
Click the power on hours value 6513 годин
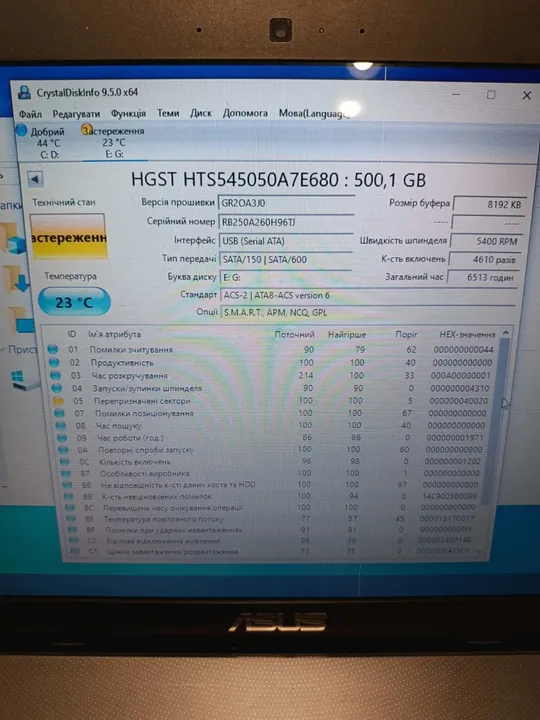[482, 277]
